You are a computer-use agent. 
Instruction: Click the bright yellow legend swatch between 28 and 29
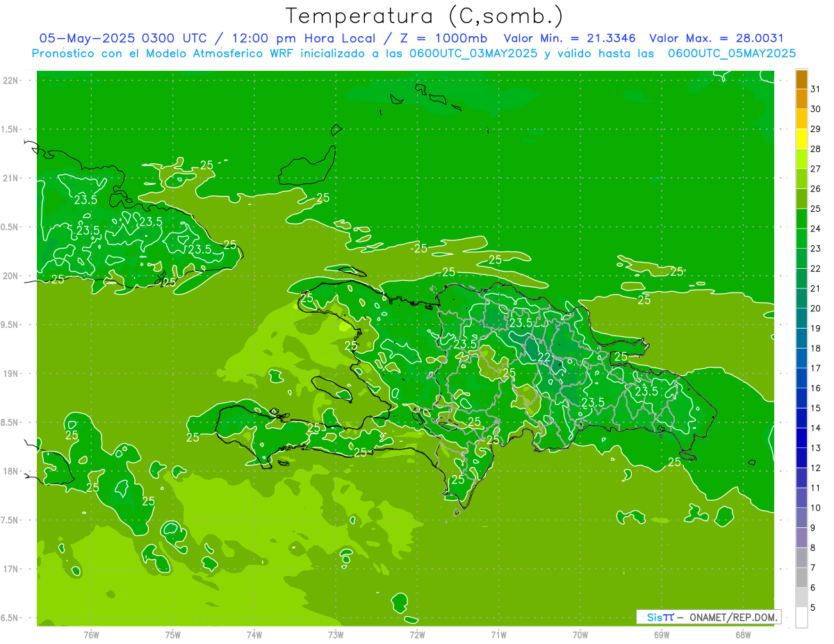801,139
